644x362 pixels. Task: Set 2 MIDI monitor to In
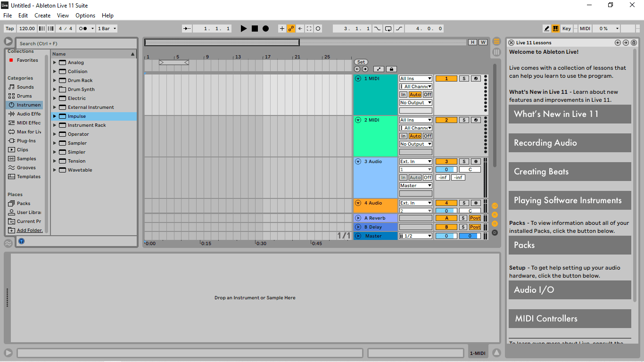coord(404,136)
